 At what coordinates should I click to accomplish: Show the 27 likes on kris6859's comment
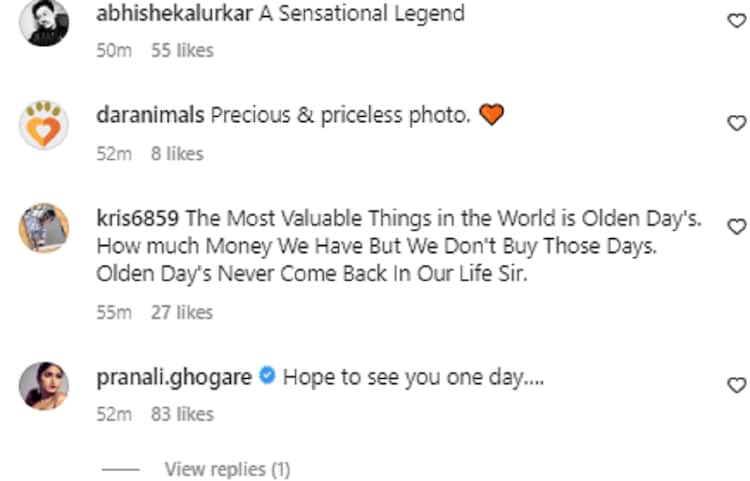(x=182, y=312)
